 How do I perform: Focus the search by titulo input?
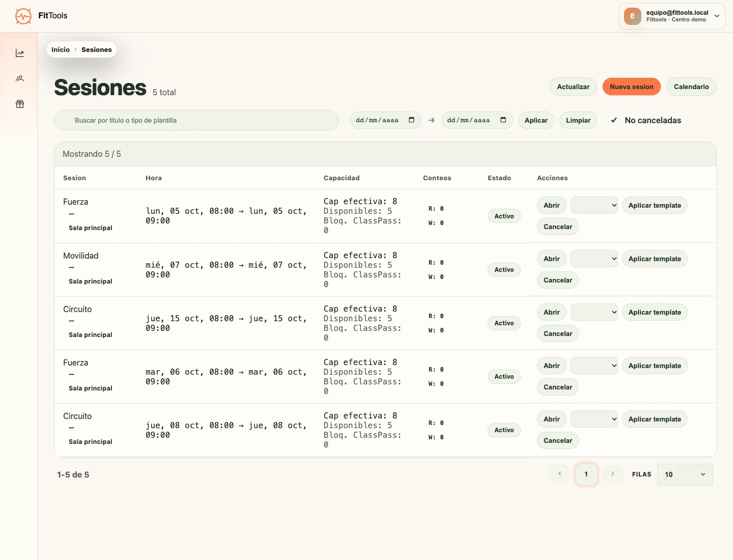coord(196,120)
